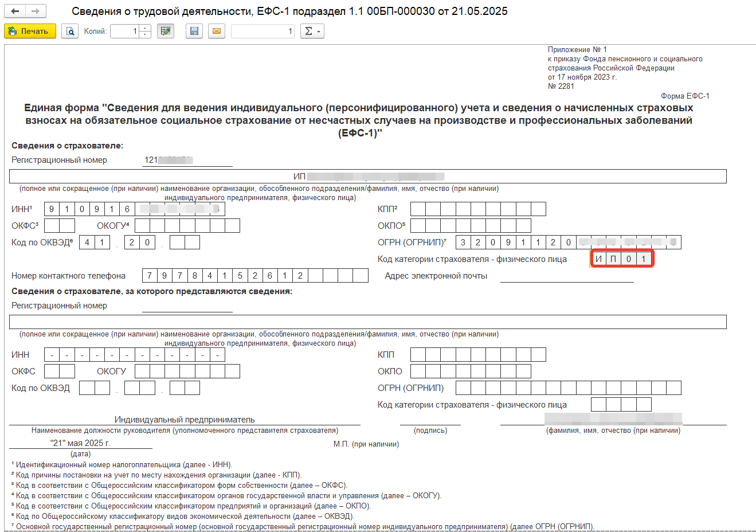The image size is (756, 532).
Task: Select the Индивидуальный предприниматель position text
Action: pyautogui.click(x=185, y=420)
